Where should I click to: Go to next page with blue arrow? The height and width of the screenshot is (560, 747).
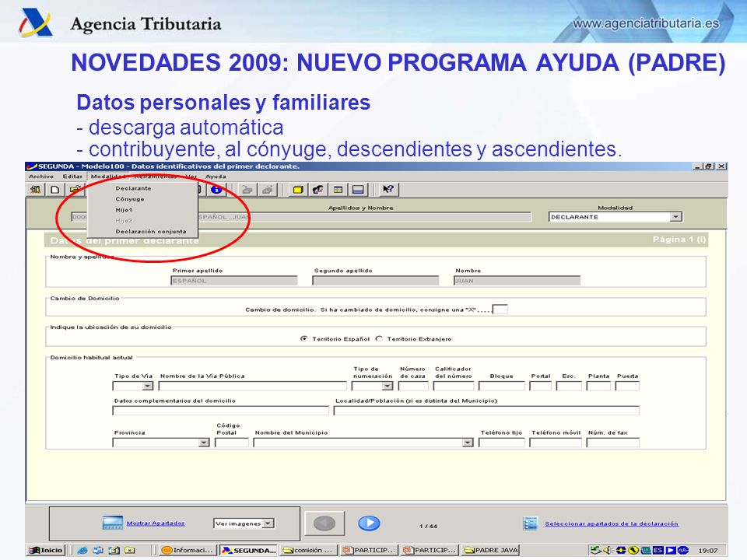coord(369,523)
